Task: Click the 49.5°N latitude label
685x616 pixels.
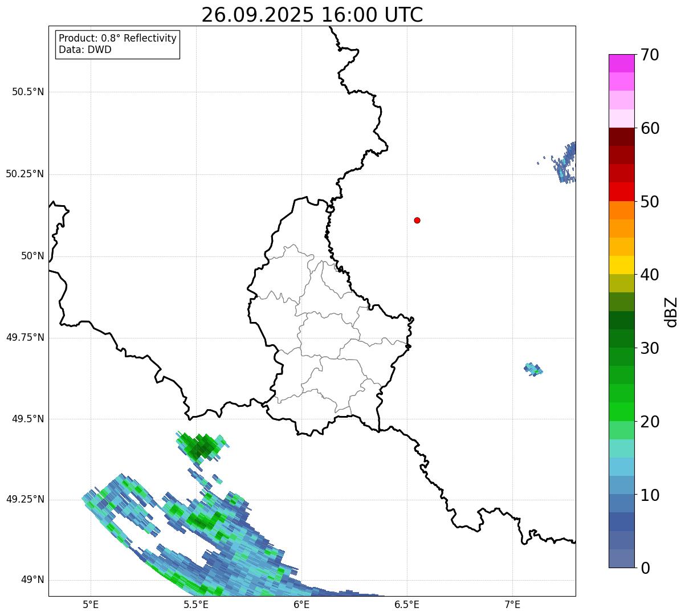Action: pyautogui.click(x=28, y=419)
